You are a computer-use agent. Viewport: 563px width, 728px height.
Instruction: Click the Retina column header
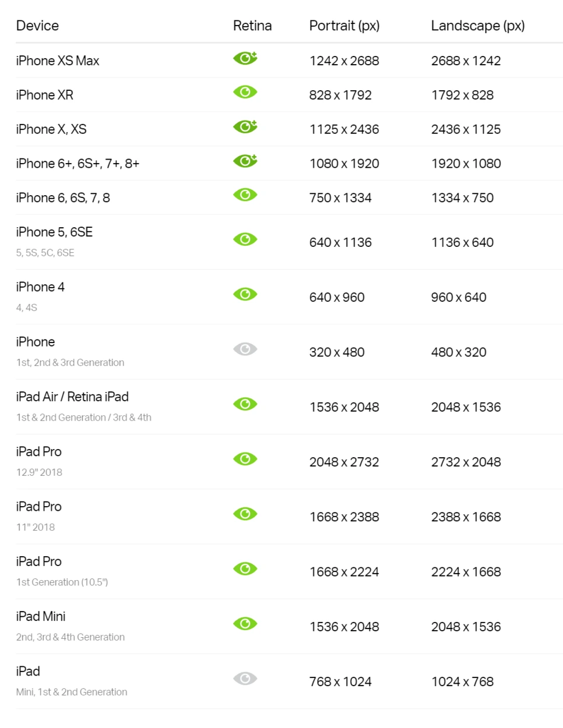coord(252,26)
